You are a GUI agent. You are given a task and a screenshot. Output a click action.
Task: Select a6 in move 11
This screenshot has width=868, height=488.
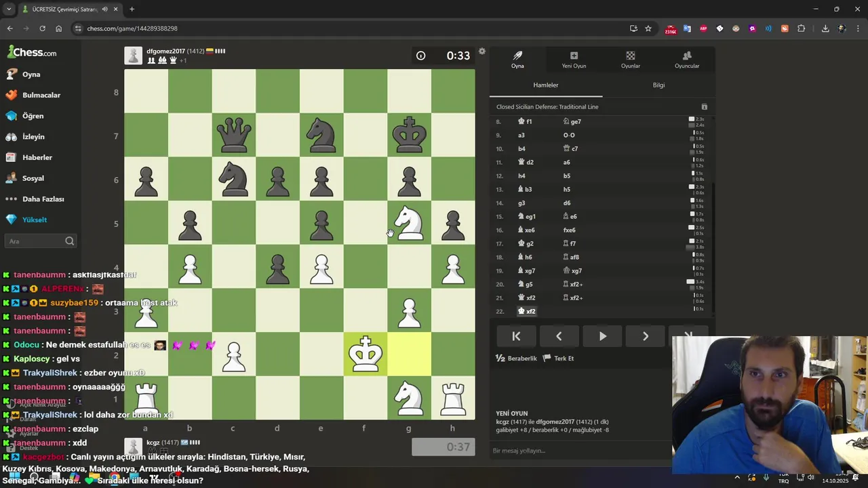pyautogui.click(x=567, y=162)
